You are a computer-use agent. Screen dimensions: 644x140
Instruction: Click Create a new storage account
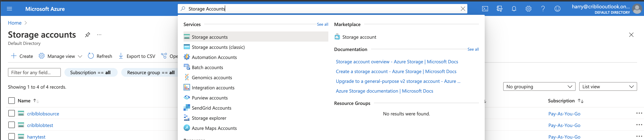pos(22,56)
